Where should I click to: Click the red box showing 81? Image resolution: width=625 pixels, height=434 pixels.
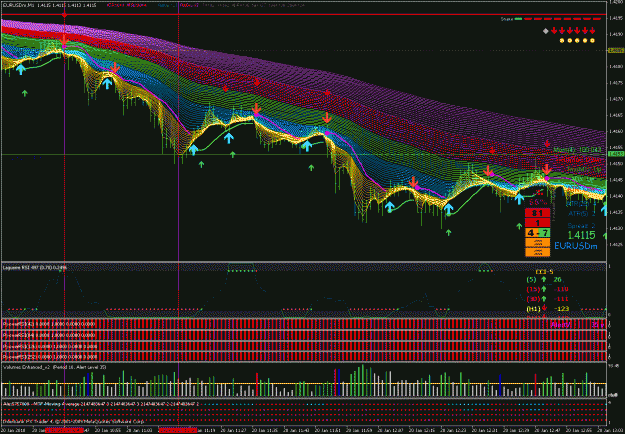[537, 213]
